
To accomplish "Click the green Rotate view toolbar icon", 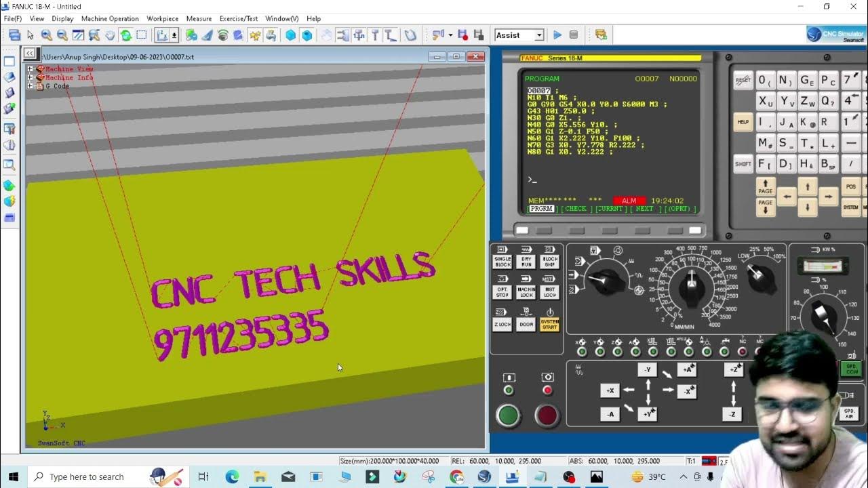I will pyautogui.click(x=126, y=35).
